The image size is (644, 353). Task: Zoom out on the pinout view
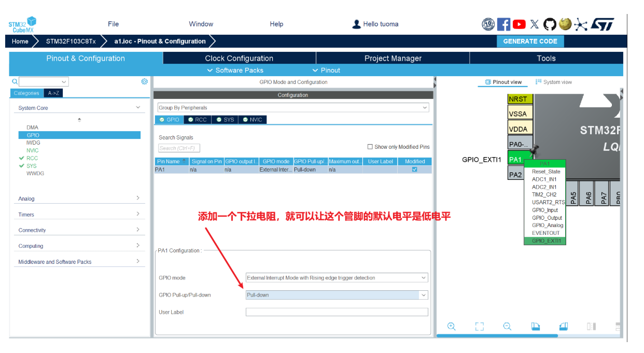pyautogui.click(x=507, y=326)
